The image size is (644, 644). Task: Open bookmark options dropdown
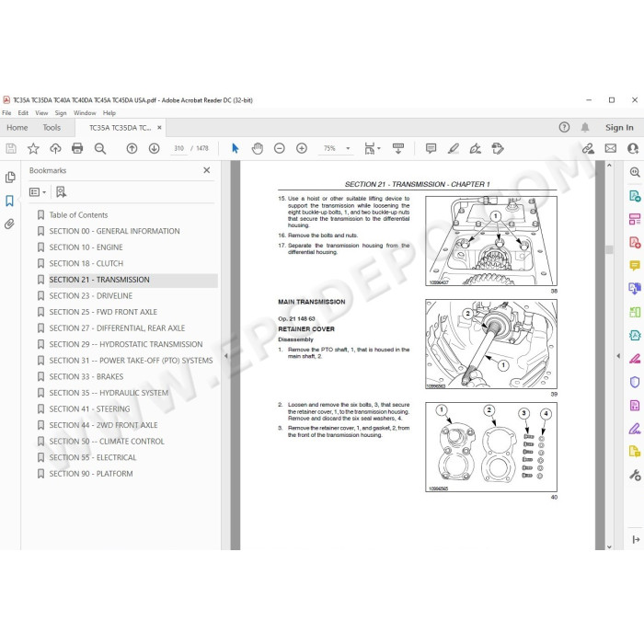point(38,191)
